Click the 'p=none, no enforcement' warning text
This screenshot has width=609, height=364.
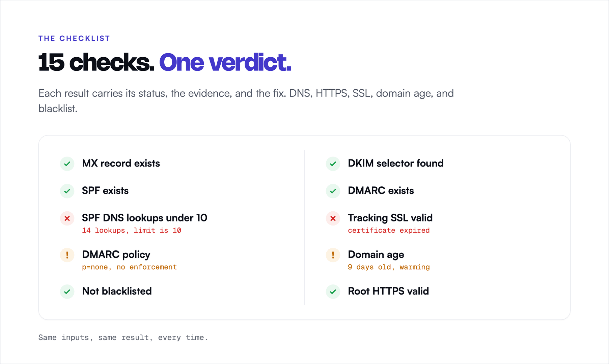click(129, 267)
